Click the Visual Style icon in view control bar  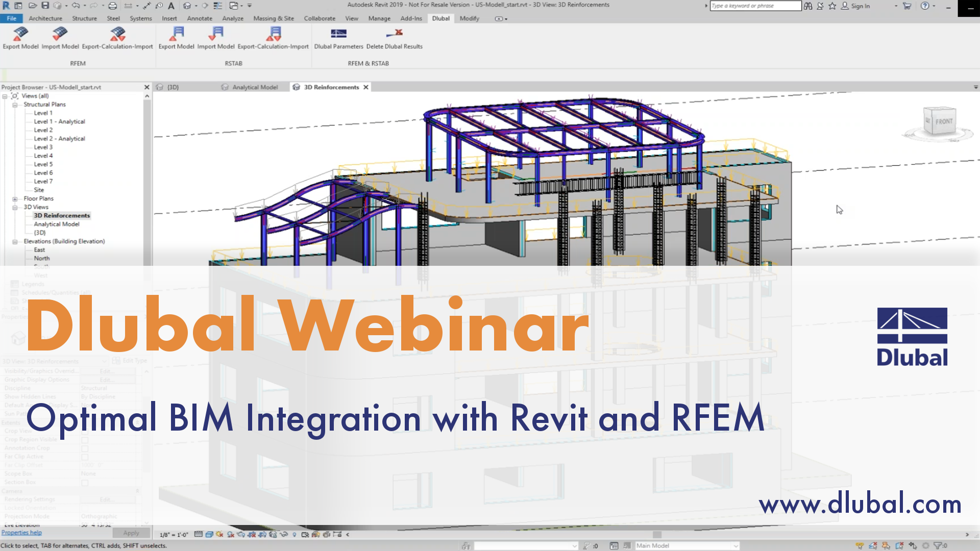(209, 534)
